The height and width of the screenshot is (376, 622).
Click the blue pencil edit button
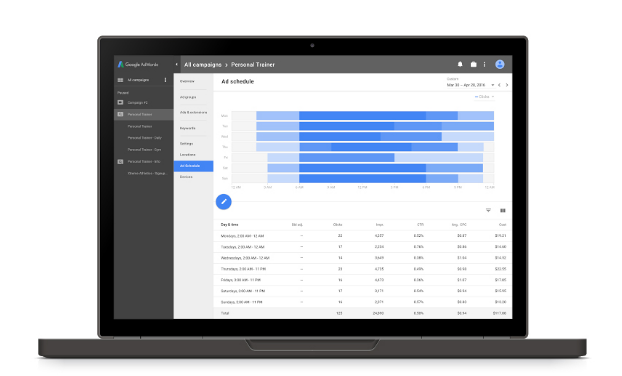click(223, 201)
